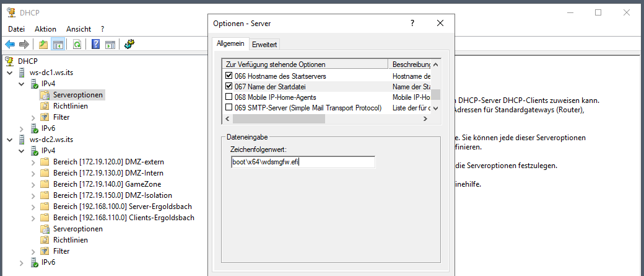Click the scroll-up arrow of options list
644x276 pixels.
click(x=436, y=65)
